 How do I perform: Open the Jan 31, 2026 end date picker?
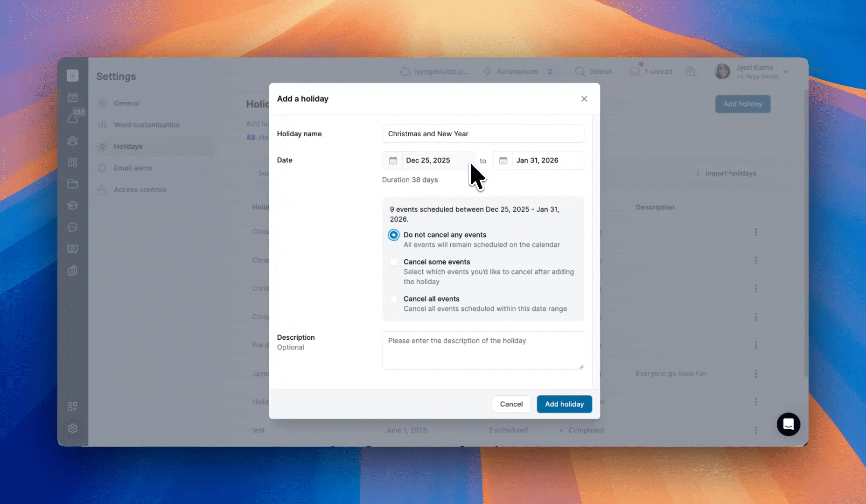tap(547, 161)
